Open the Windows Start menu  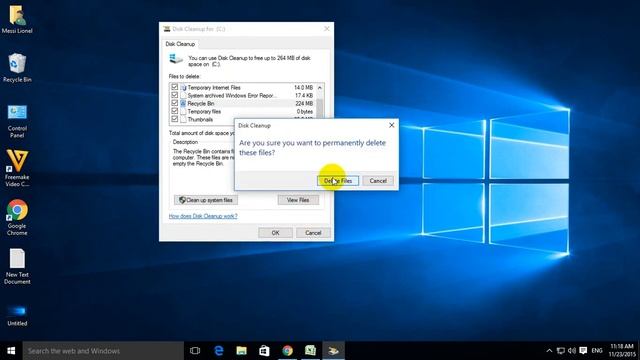[x=11, y=351]
